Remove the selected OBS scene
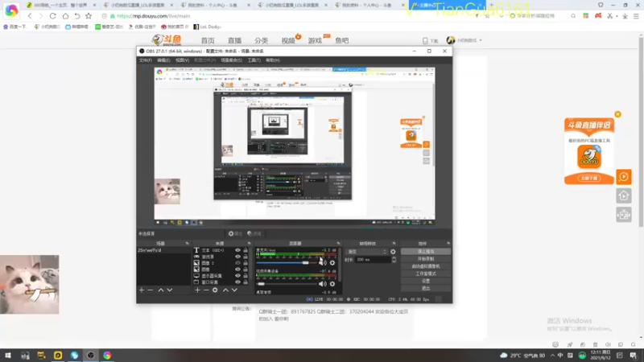This screenshot has width=644, height=362. click(x=151, y=290)
